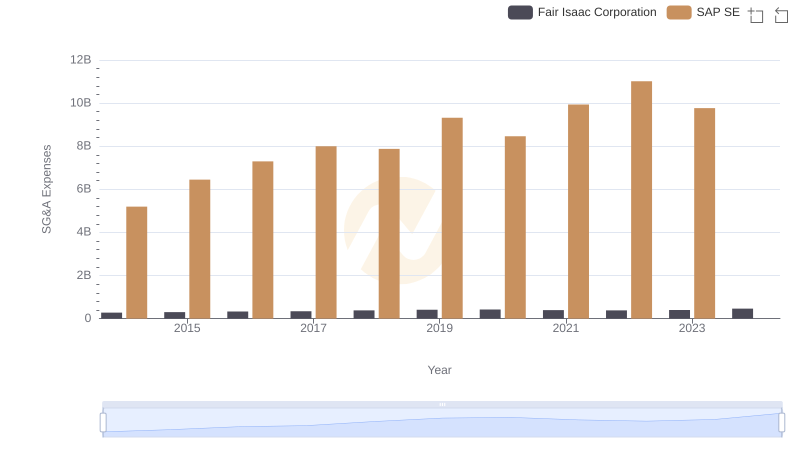Screen dimensions: 800x461
Task: Click the 2017 x-axis label
Action: click(x=313, y=328)
